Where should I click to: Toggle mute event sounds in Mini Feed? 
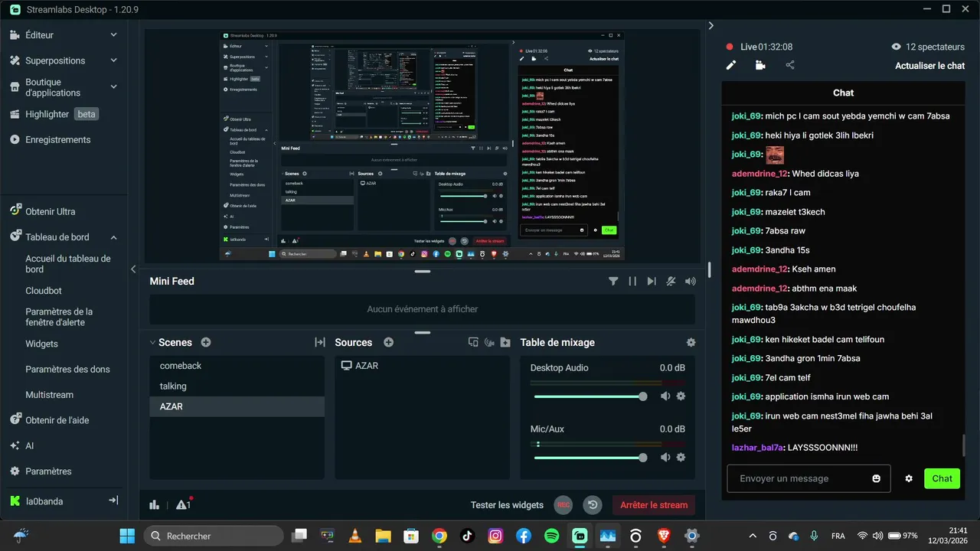671,282
